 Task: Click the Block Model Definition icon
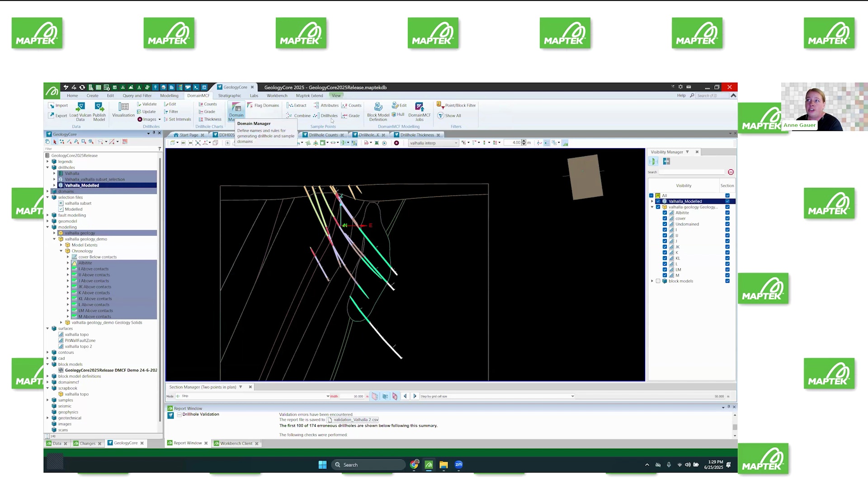(x=378, y=111)
